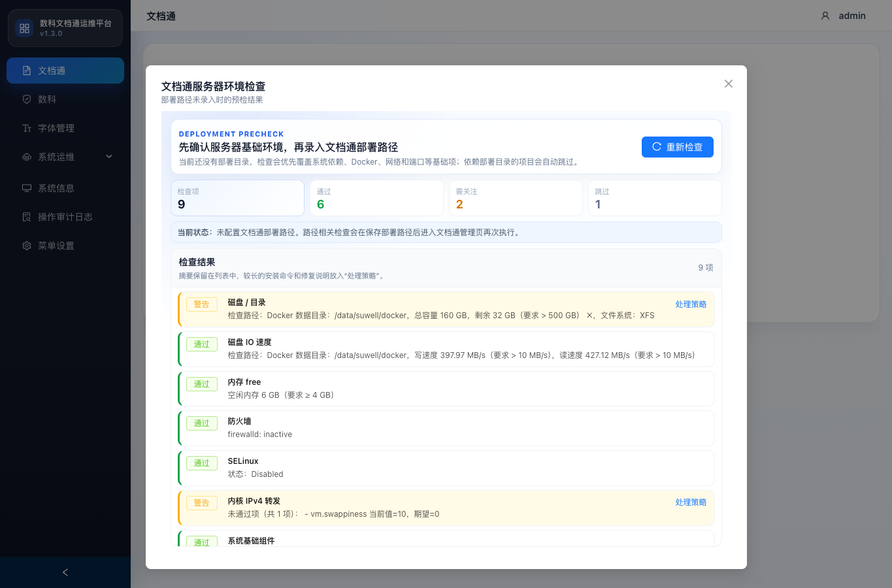Click the admin username
Screen dimensions: 892x588
pyautogui.click(x=852, y=16)
